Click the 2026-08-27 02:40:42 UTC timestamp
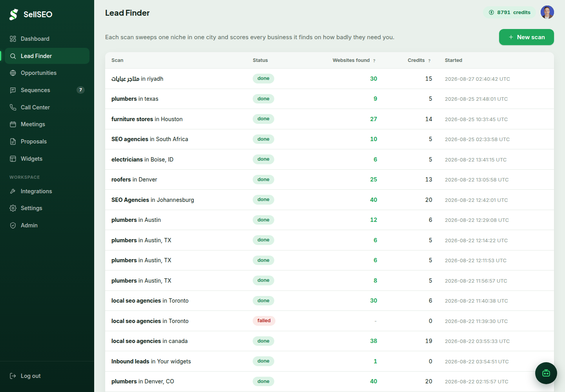565x392 pixels. tap(478, 79)
